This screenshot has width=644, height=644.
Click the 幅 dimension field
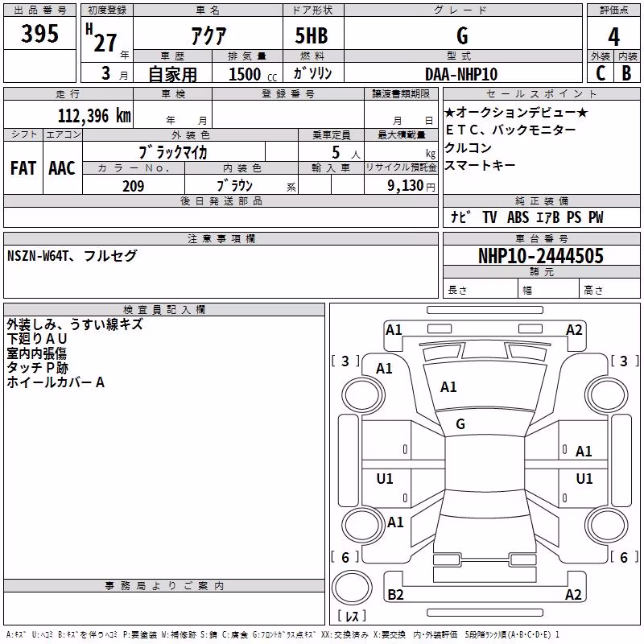pos(548,290)
